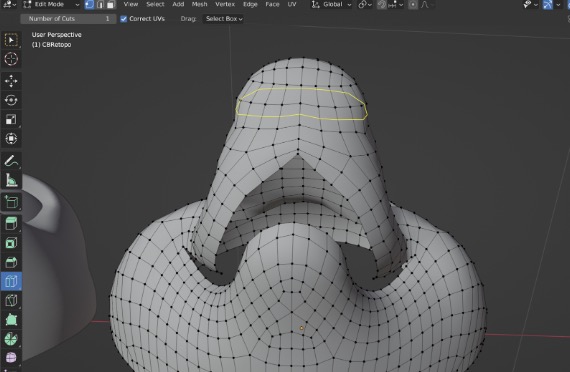
Task: Switch to edge select mode
Action: pyautogui.click(x=100, y=4)
